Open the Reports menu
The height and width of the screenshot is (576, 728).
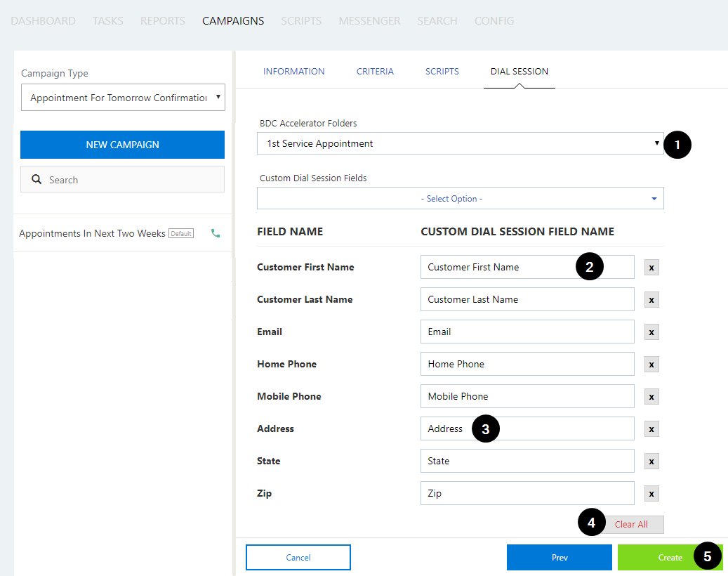coord(162,21)
